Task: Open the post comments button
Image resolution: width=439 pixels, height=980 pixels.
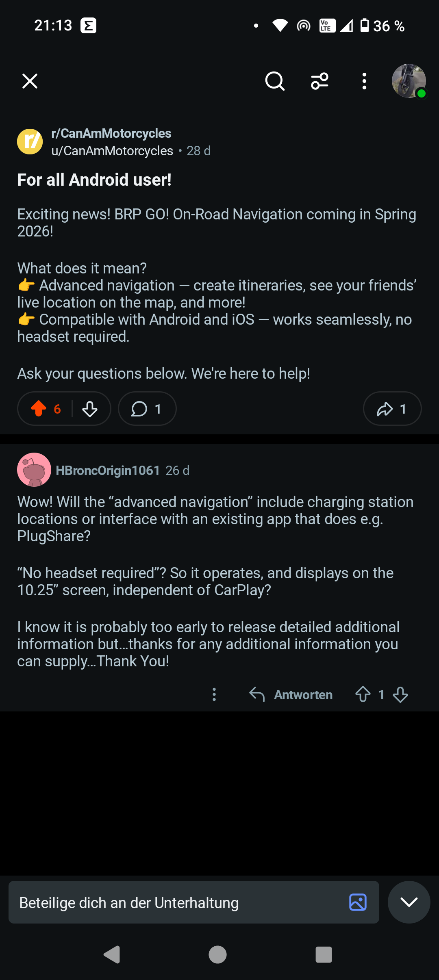Action: tap(147, 409)
